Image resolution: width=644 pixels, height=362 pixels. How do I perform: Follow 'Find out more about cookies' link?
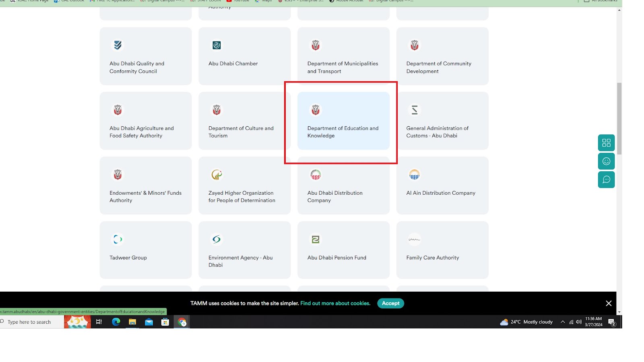pos(335,303)
